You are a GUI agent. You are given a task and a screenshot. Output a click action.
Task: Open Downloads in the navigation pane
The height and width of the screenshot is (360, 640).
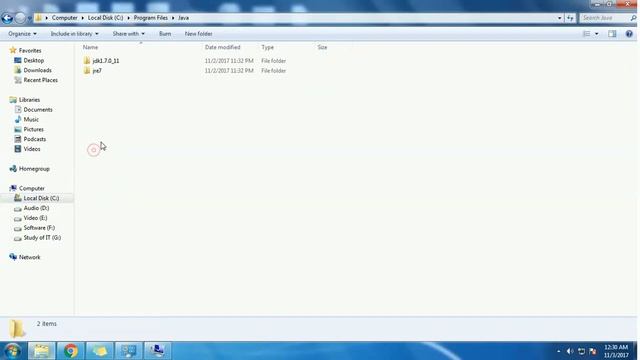[x=37, y=70]
